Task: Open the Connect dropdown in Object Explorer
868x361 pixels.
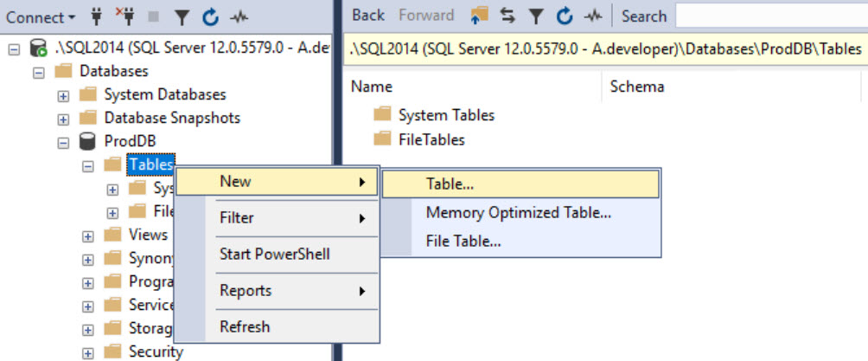Action: [41, 17]
